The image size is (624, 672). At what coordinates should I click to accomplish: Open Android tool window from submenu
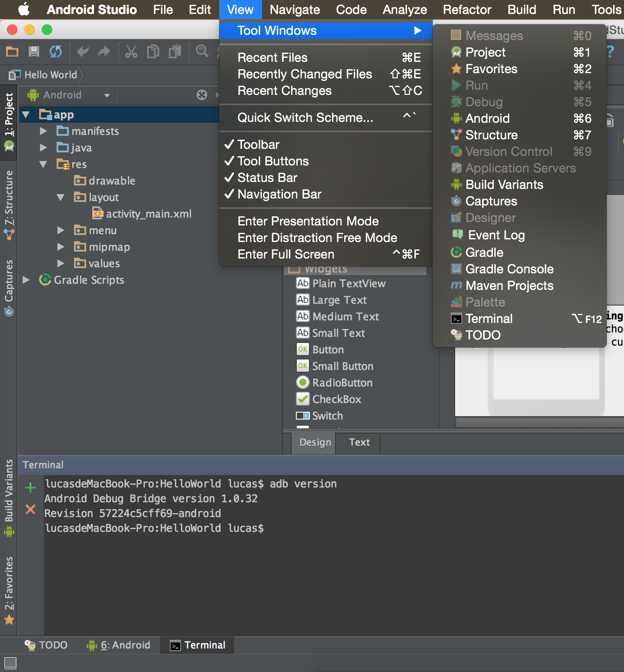[520, 118]
